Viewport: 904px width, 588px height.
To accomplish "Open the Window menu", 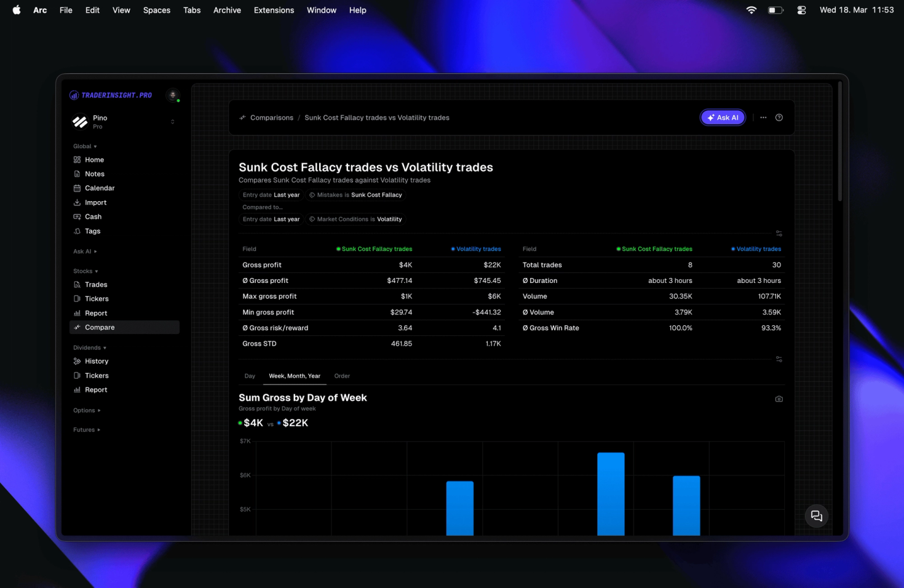I will coord(322,10).
